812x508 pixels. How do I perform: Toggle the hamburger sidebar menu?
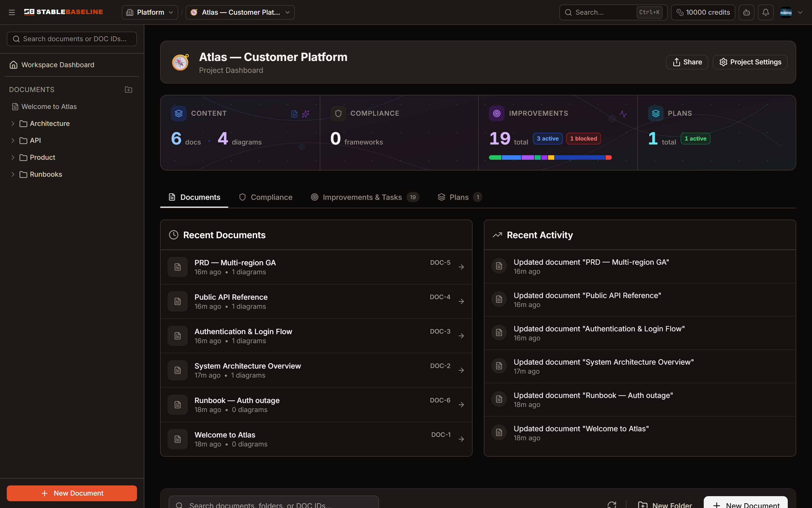(12, 12)
